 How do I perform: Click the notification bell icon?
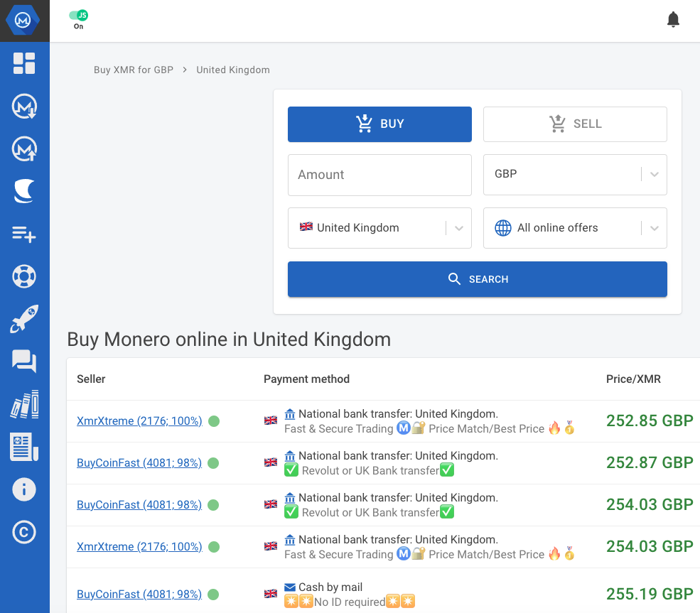[x=673, y=19]
